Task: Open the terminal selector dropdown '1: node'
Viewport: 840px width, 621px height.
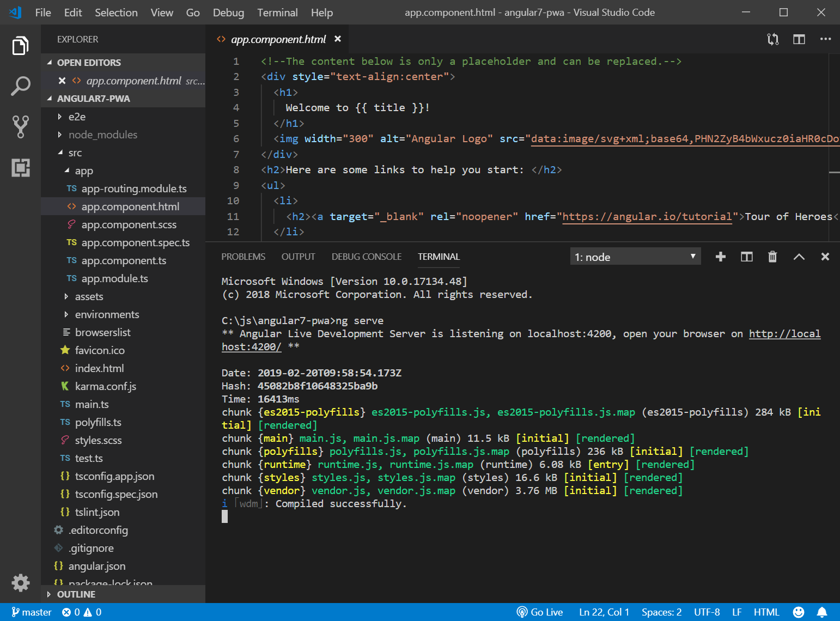Action: [635, 257]
